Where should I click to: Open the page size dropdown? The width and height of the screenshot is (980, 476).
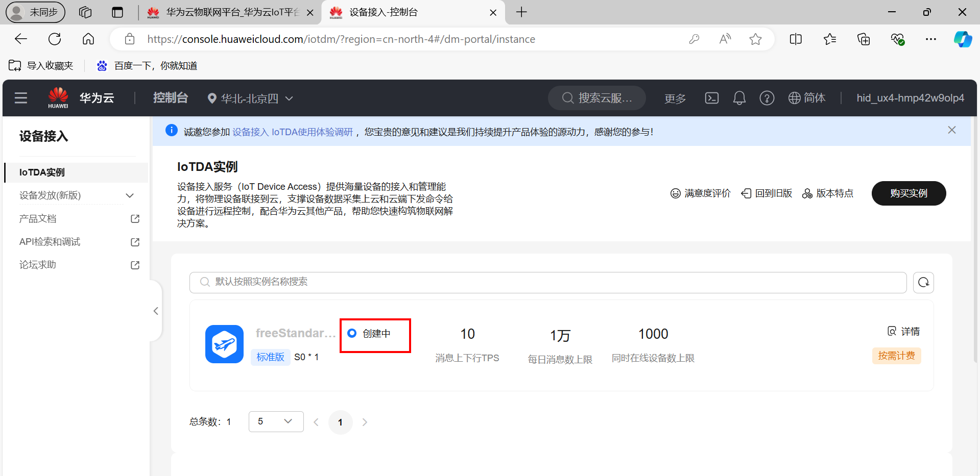276,421
